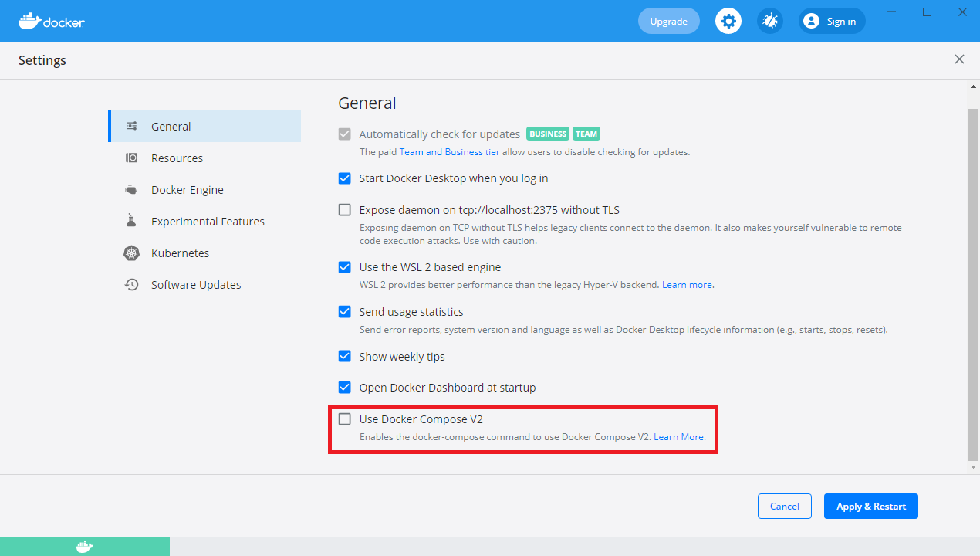Open the Resources settings section

[204, 158]
